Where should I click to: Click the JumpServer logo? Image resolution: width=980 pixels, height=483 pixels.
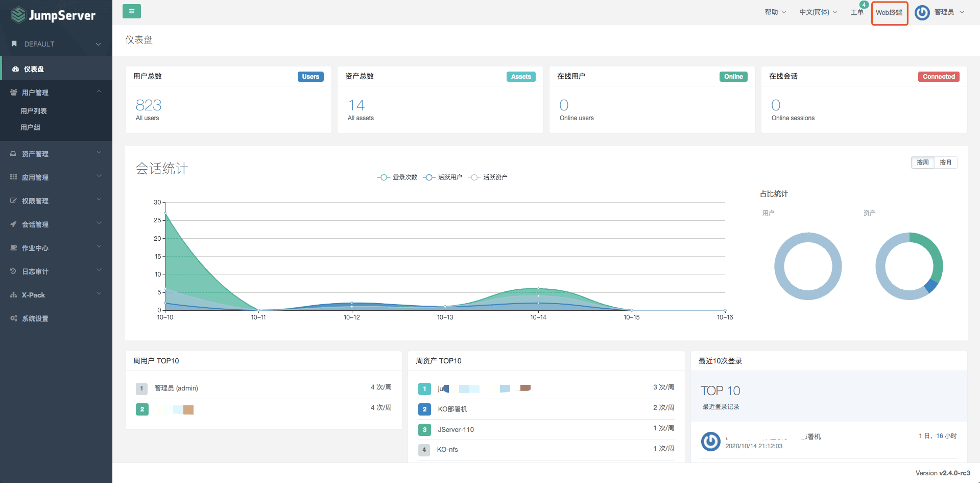(53, 15)
